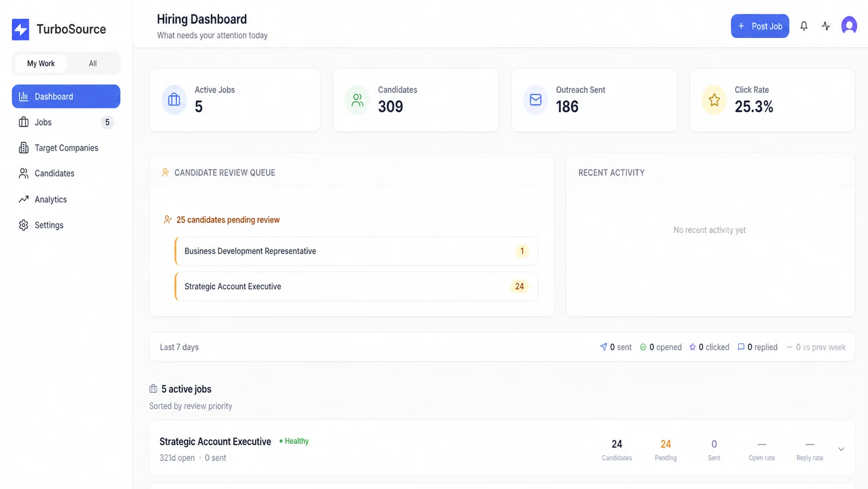Image resolution: width=868 pixels, height=489 pixels.
Task: Expand the Strategic Account Executive job chevron
Action: 841,449
